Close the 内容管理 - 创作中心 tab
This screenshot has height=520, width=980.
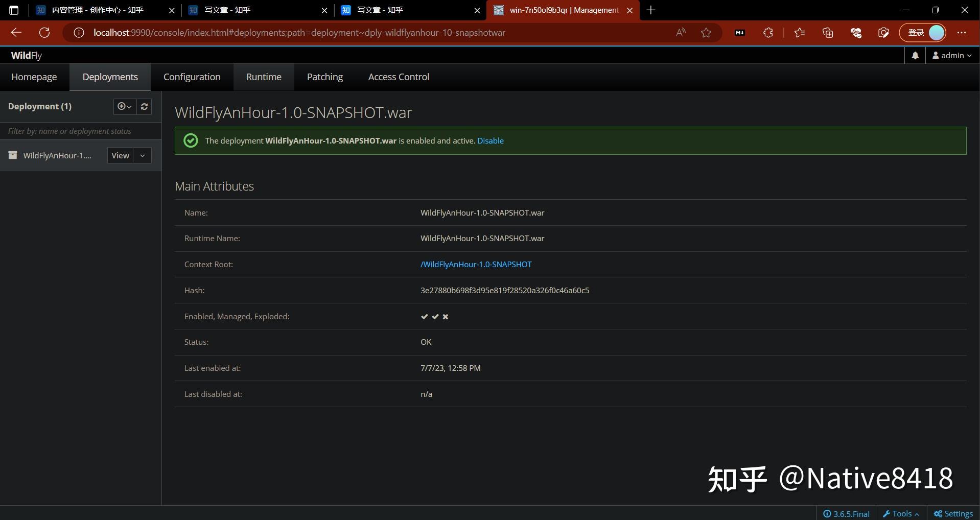tap(172, 10)
